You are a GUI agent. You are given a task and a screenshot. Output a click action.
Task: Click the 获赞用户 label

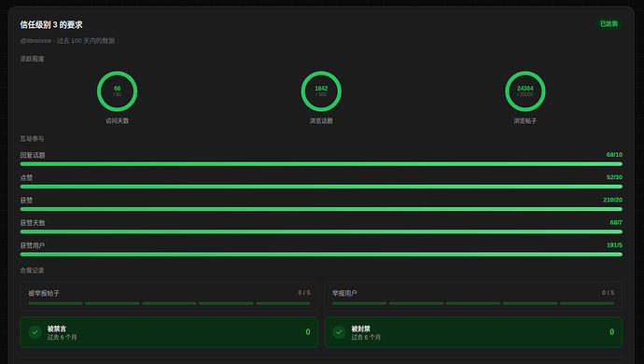(x=33, y=245)
